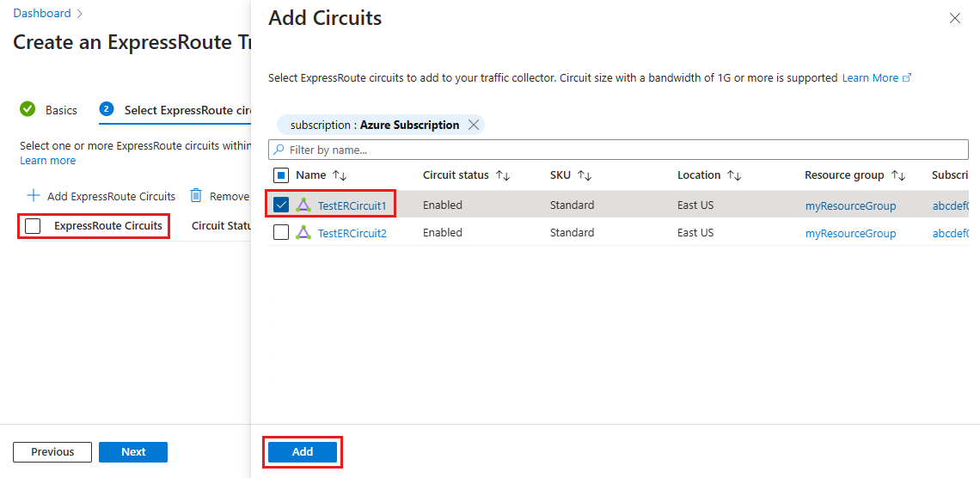Check the TestERCircuit2 checkbox
This screenshot has width=980, height=478.
pos(281,232)
